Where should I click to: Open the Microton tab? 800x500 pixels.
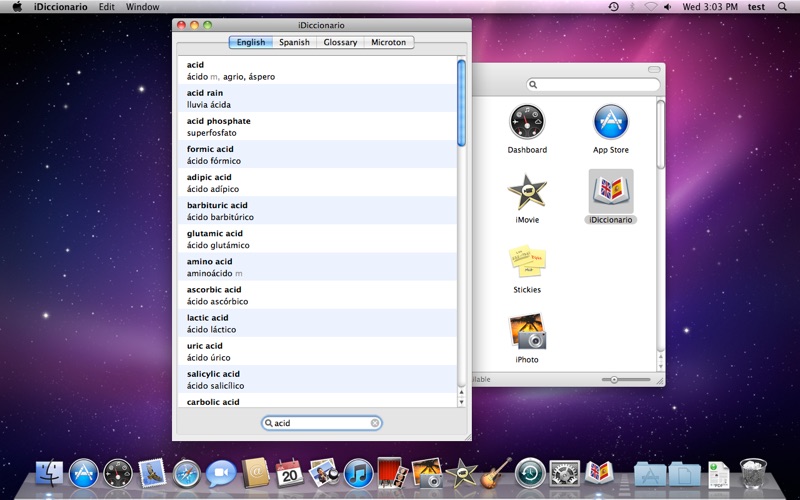(x=388, y=42)
